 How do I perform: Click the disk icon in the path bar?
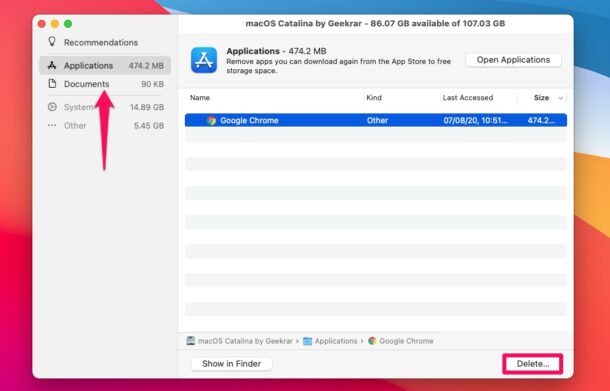click(191, 341)
